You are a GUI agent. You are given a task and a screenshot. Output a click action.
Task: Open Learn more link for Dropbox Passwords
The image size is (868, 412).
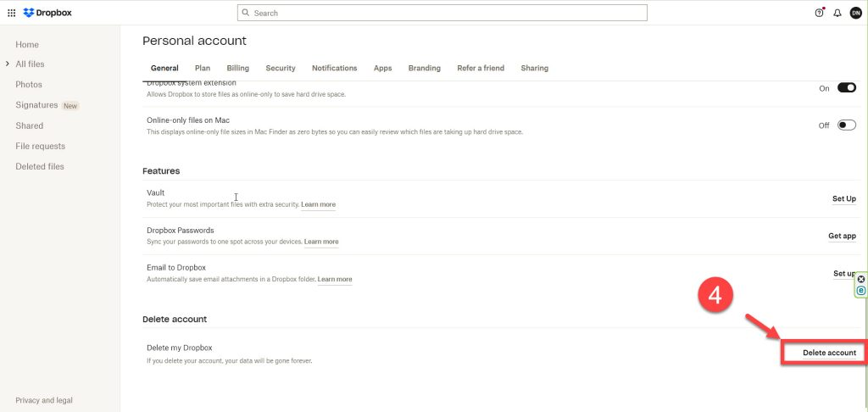point(321,242)
